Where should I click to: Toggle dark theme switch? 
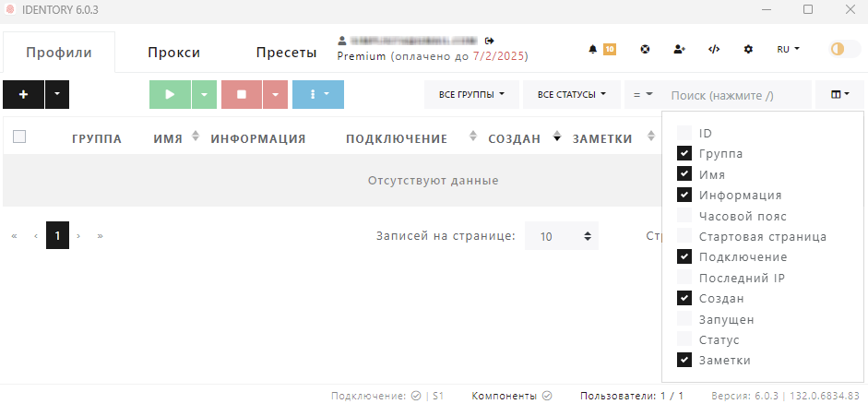coord(845,49)
